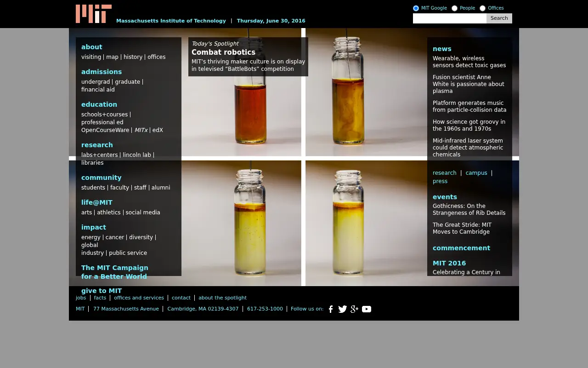Open the Gothicness event link
Image resolution: width=588 pixels, height=368 pixels.
coord(469,209)
